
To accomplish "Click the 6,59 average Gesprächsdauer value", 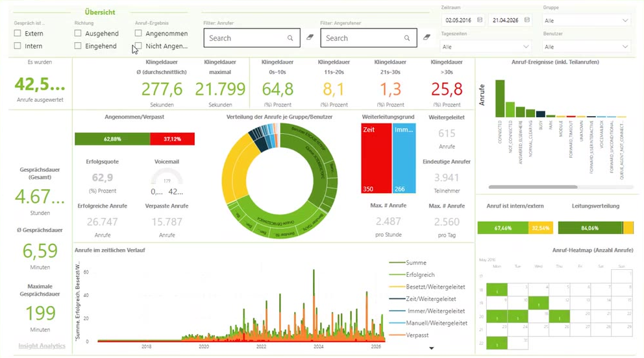I will [x=40, y=251].
